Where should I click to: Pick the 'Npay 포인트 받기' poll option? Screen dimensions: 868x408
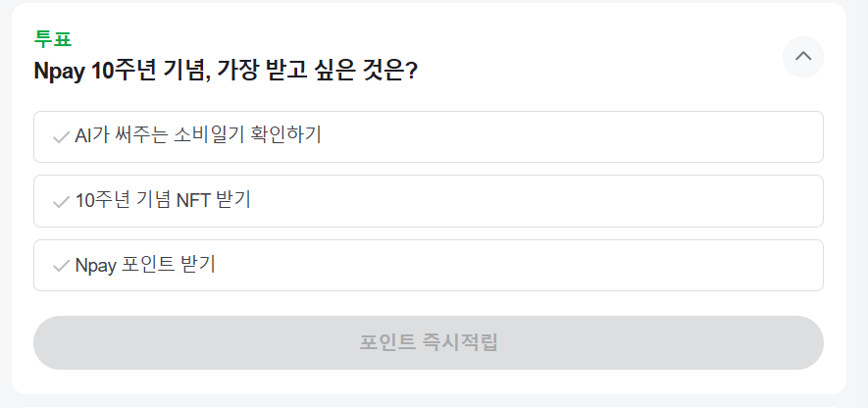coord(428,265)
